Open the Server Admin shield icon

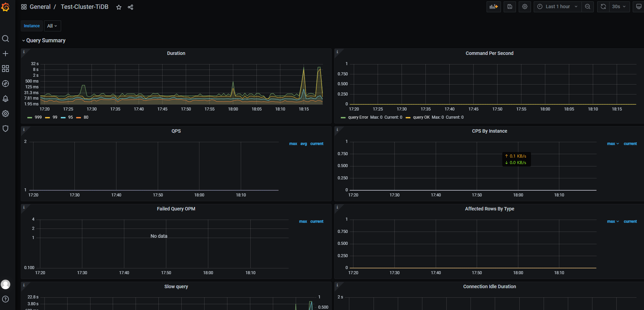[5, 129]
